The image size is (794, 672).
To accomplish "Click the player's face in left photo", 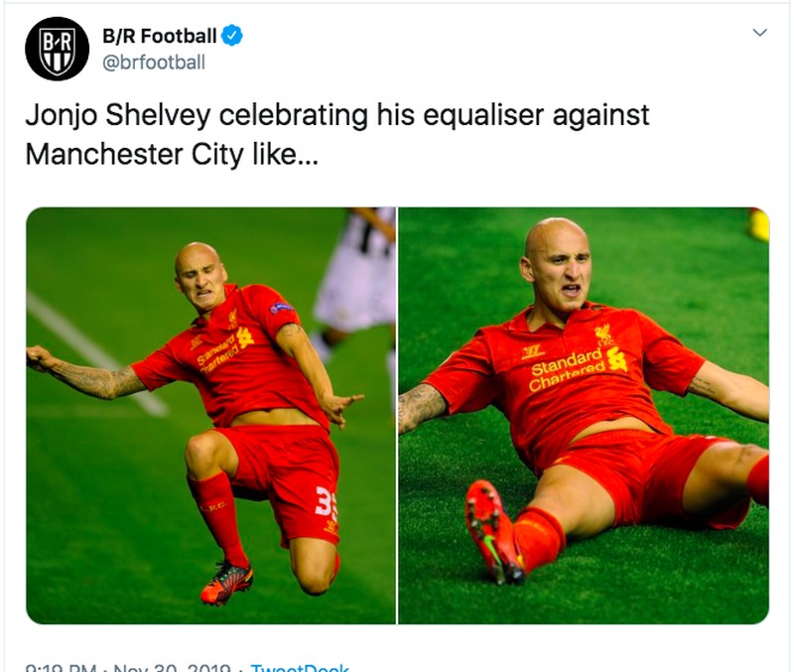I will (201, 275).
